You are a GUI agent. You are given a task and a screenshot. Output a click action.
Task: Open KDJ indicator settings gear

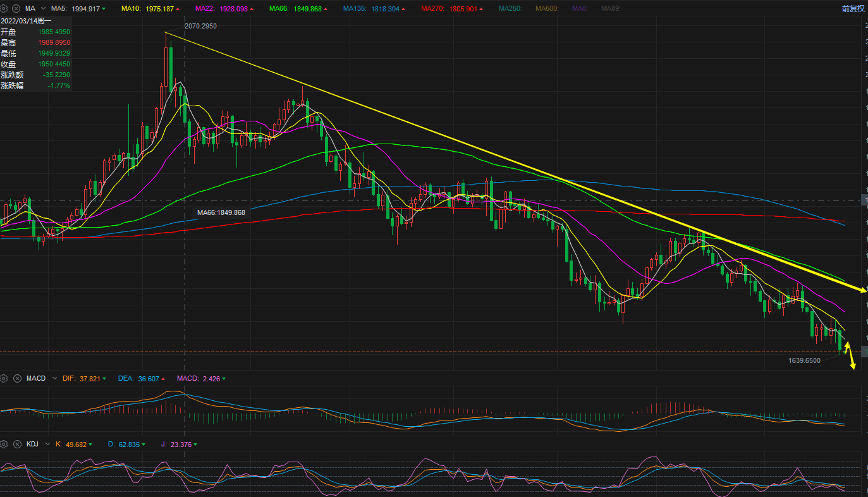pyautogui.click(x=4, y=444)
